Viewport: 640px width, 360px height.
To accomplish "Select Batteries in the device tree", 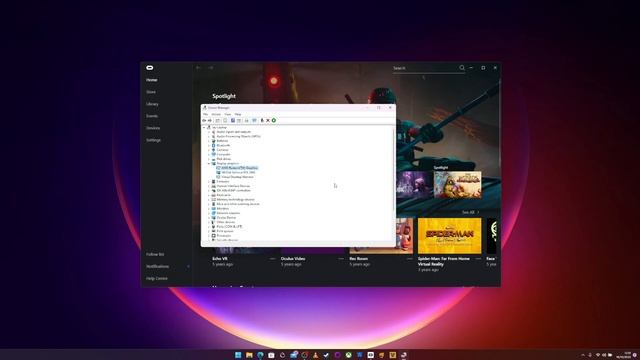I will click(x=222, y=141).
